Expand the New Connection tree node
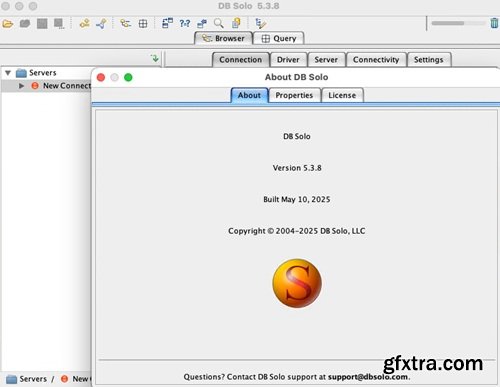Viewport: 500px width, 387px height. (21, 86)
